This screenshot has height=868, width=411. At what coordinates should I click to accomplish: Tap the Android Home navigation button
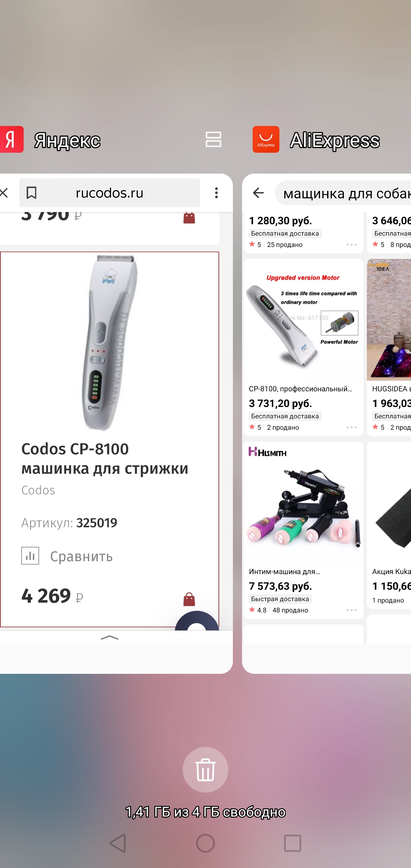pos(205,843)
